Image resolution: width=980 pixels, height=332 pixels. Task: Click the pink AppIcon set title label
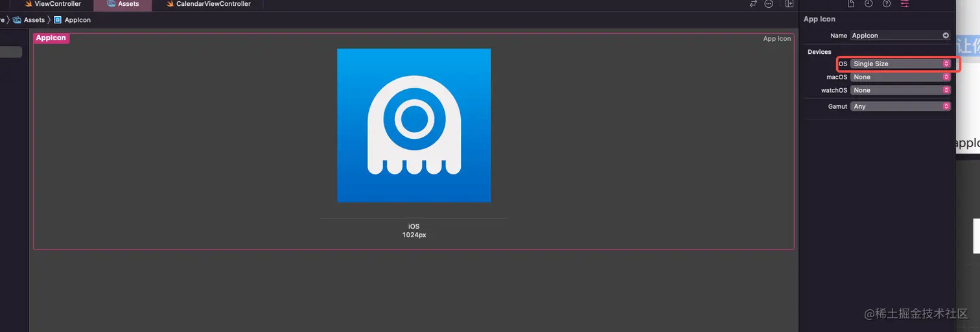pyautogui.click(x=51, y=38)
